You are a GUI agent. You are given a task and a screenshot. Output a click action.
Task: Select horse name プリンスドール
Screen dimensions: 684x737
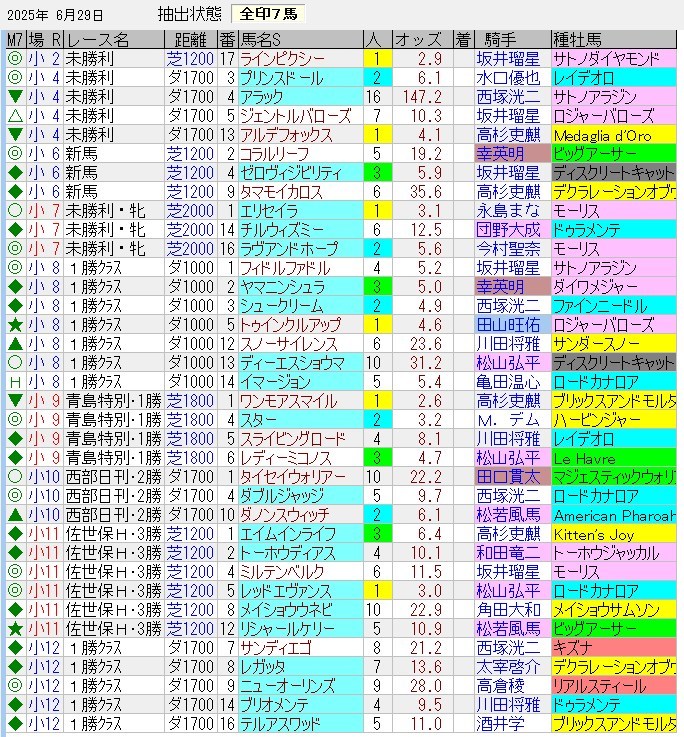pyautogui.click(x=282, y=78)
